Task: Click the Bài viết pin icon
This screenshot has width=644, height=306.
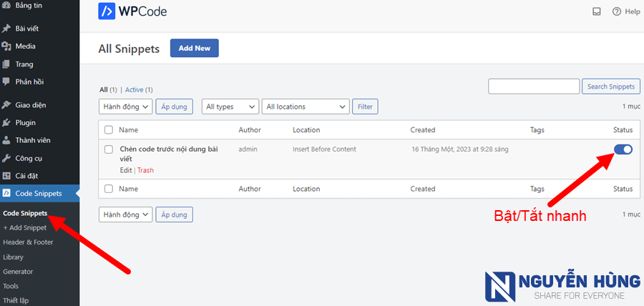Action: coord(6,29)
